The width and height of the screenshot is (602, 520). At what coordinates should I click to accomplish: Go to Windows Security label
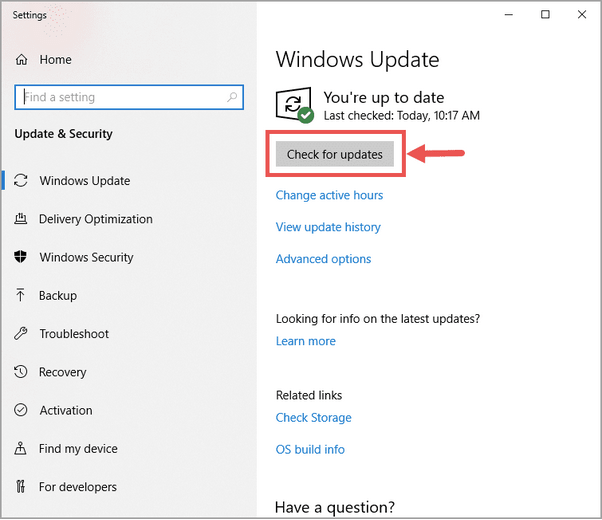click(x=86, y=257)
